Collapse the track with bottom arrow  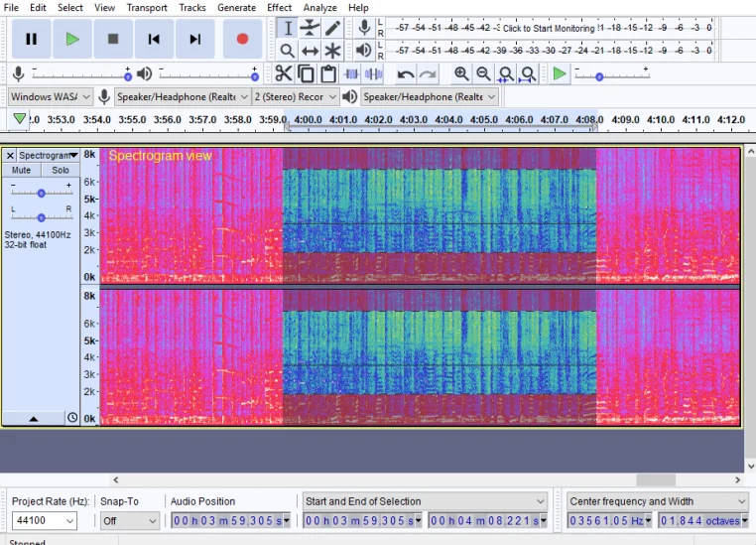(33, 419)
